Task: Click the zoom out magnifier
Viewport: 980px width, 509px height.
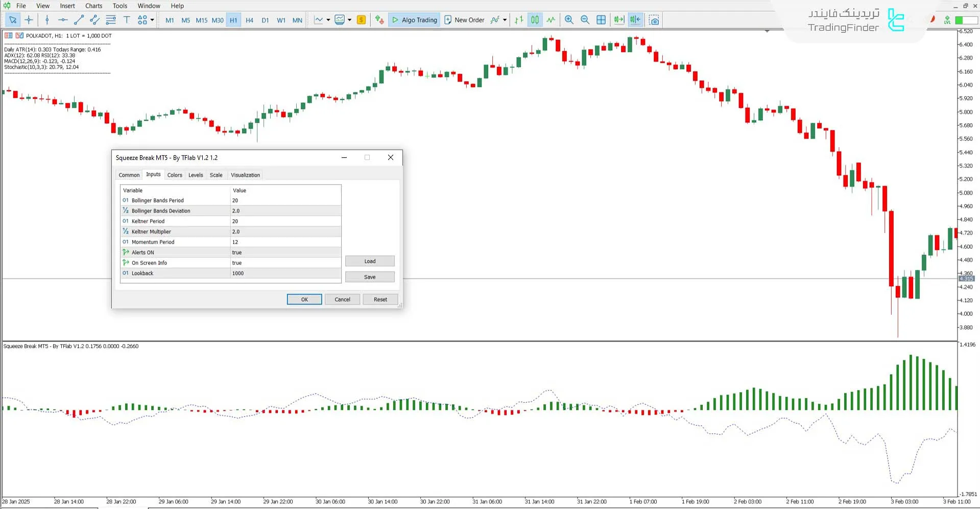Action: pyautogui.click(x=585, y=20)
